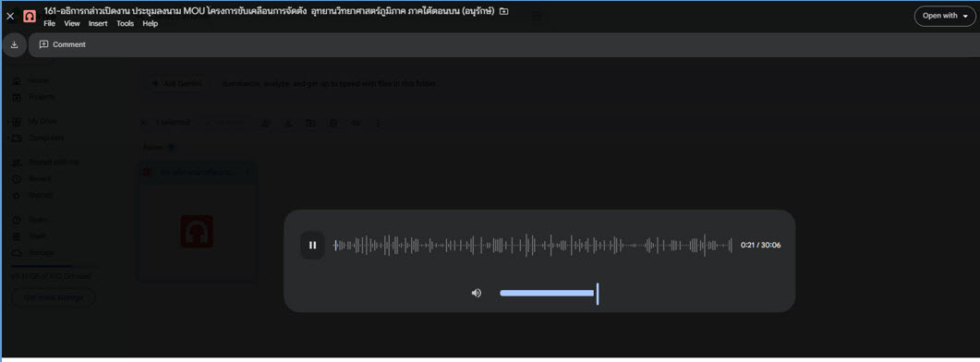Pause the audio playback
The image size is (980, 362).
coord(312,245)
